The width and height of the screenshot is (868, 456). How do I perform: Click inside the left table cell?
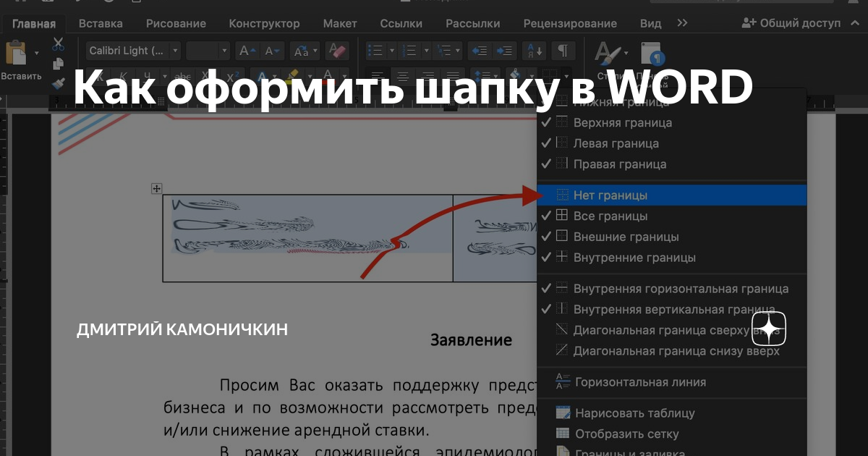pos(307,238)
